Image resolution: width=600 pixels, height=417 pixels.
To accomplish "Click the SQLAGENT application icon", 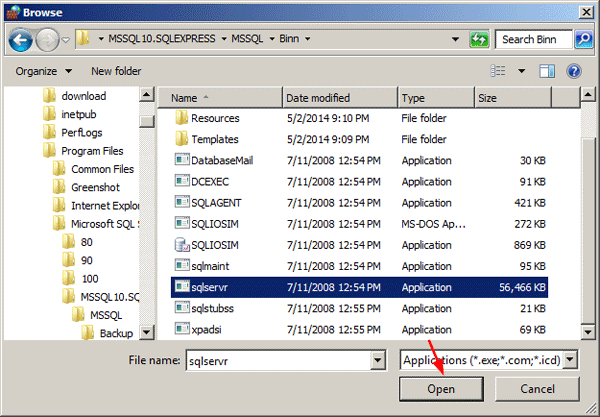I will (x=180, y=202).
